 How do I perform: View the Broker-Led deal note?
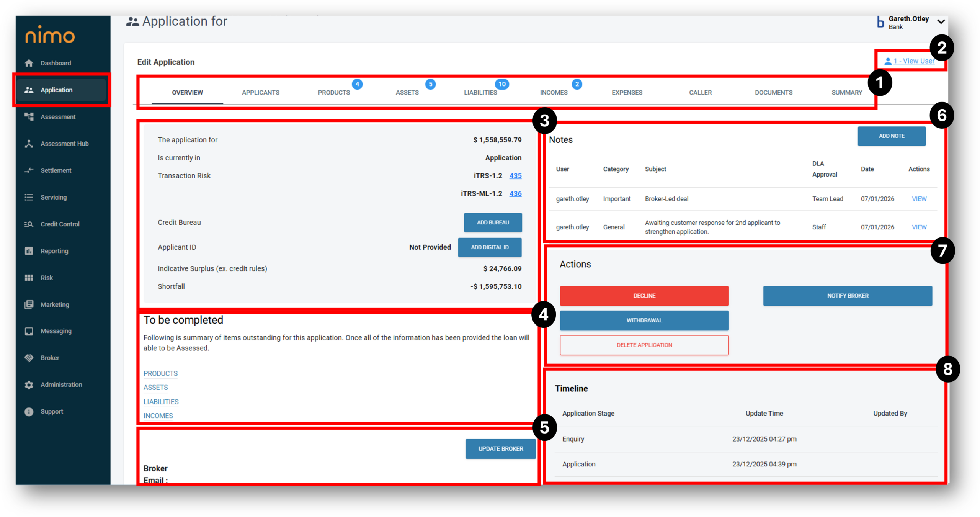coord(919,199)
